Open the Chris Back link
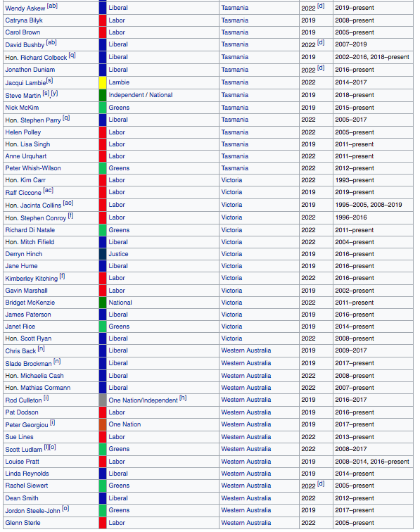Screen dimensions: 420x532 click(x=20, y=351)
